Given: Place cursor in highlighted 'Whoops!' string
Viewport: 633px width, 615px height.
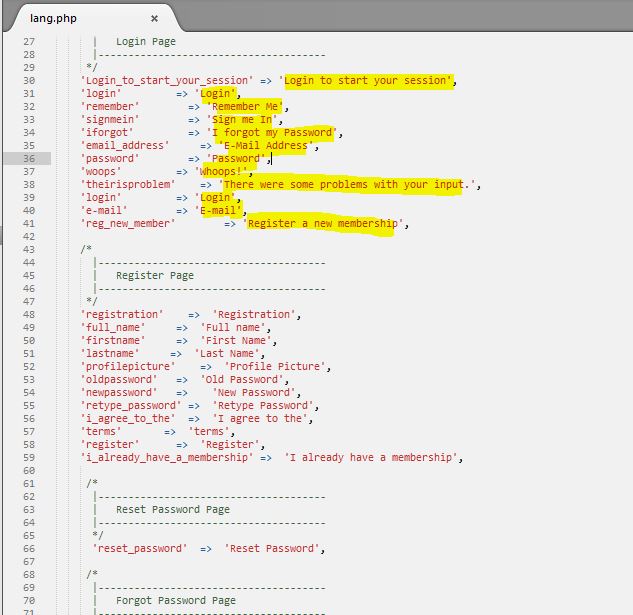Looking at the screenshot, I should coord(225,172).
